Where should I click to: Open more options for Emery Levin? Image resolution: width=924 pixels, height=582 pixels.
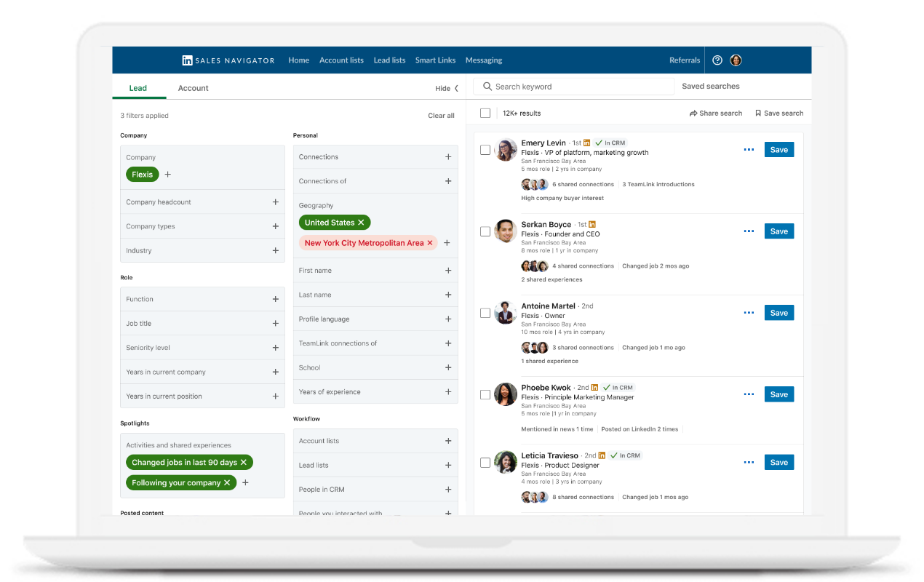pos(749,150)
